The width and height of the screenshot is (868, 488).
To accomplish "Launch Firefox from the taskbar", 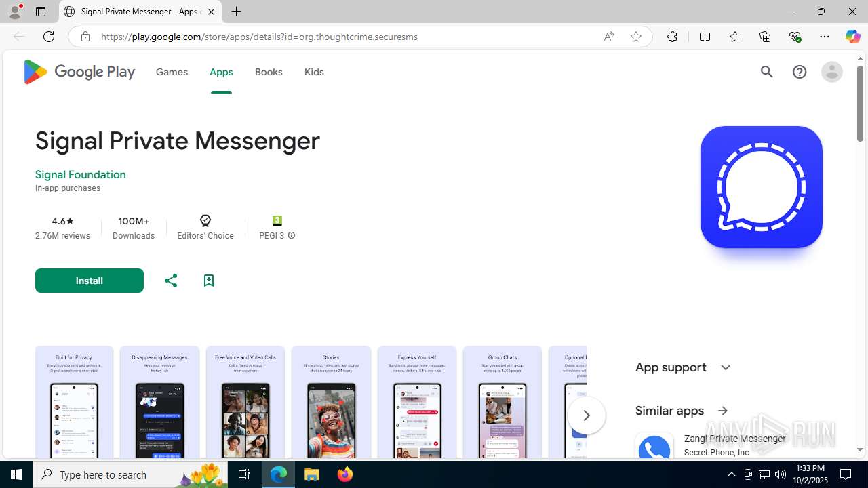I will [x=345, y=474].
